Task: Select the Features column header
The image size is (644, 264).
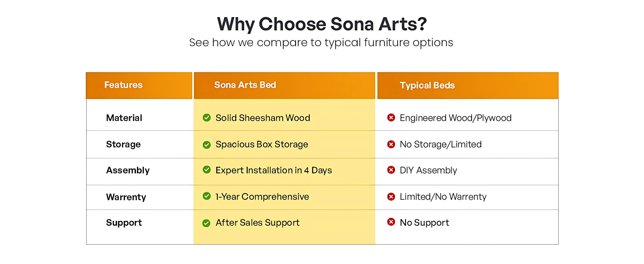Action: [139, 85]
